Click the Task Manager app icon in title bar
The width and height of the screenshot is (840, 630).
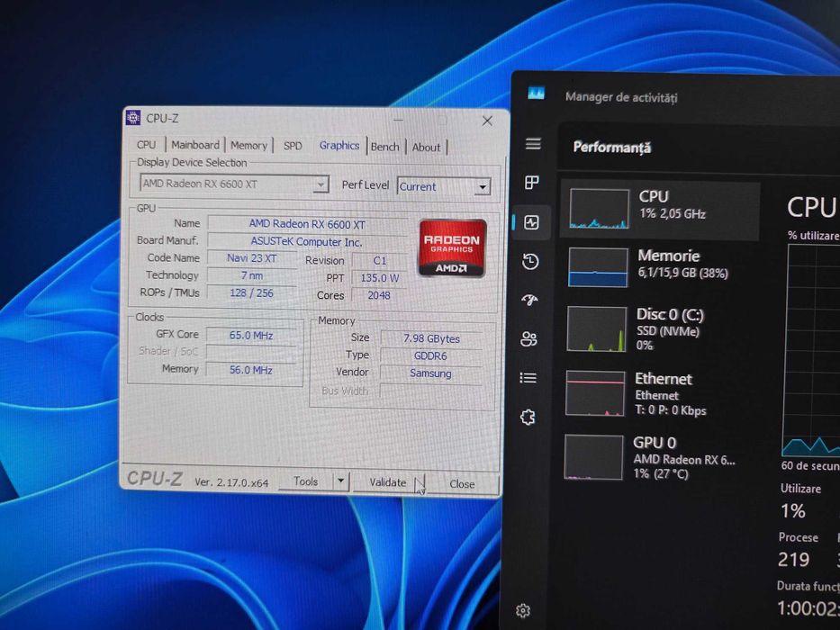[x=536, y=94]
